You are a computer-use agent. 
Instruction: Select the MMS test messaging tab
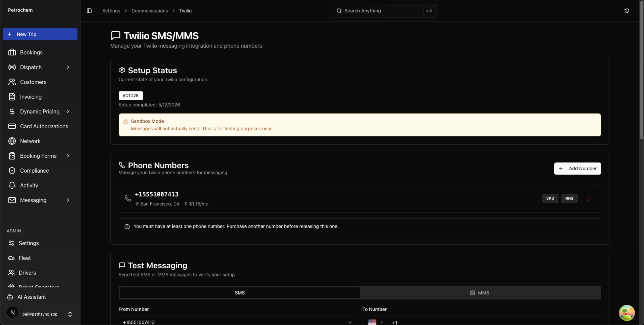point(480,293)
